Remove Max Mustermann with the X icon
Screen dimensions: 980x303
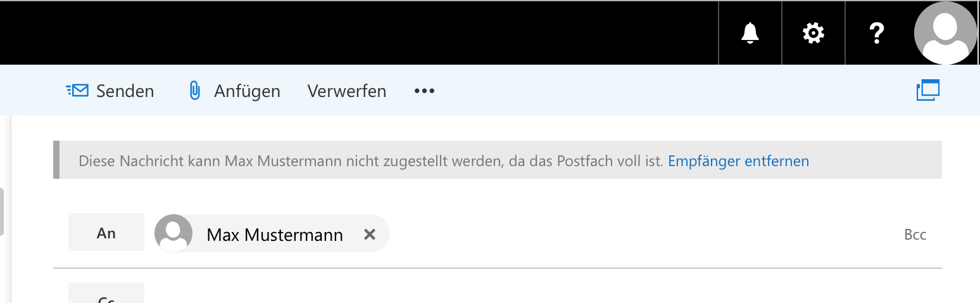point(370,235)
